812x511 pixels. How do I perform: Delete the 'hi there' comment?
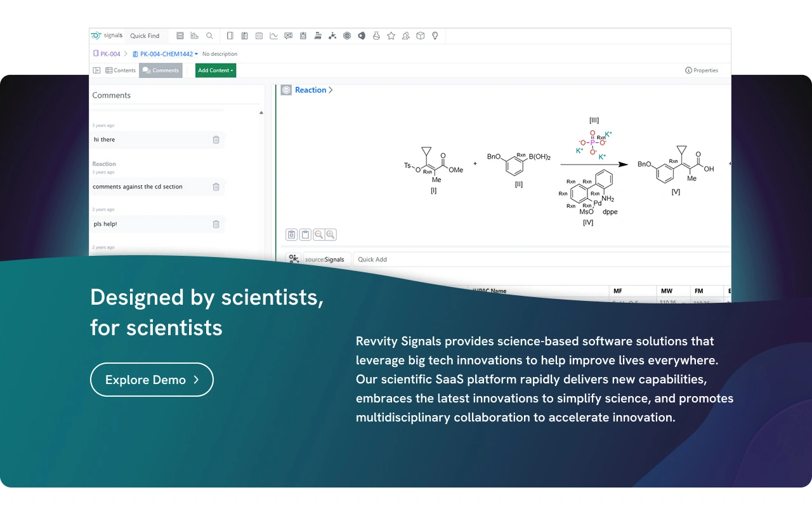pos(216,140)
